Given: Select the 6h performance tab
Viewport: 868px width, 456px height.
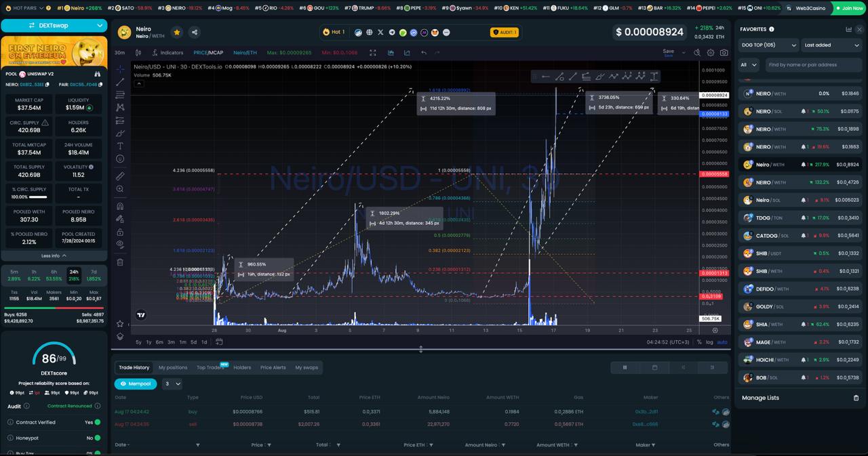Looking at the screenshot, I should pyautogui.click(x=54, y=275).
